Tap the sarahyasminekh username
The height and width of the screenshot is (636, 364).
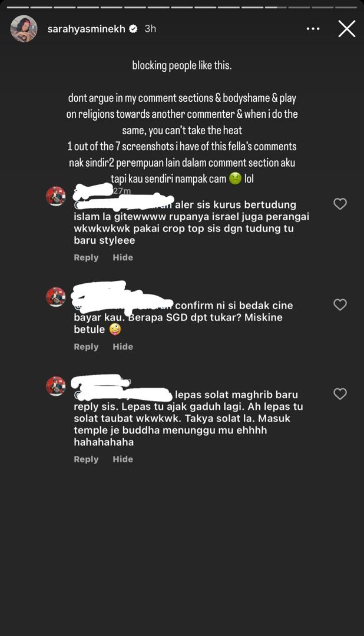86,29
